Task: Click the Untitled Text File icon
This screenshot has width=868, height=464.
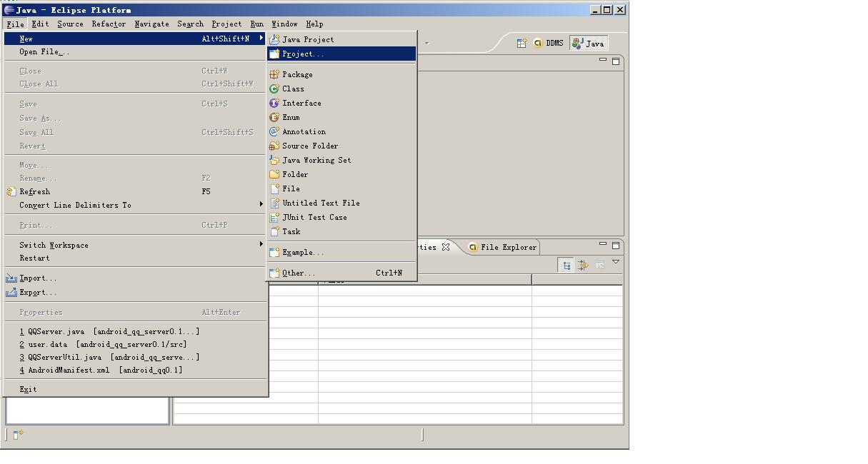Action: 274,203
